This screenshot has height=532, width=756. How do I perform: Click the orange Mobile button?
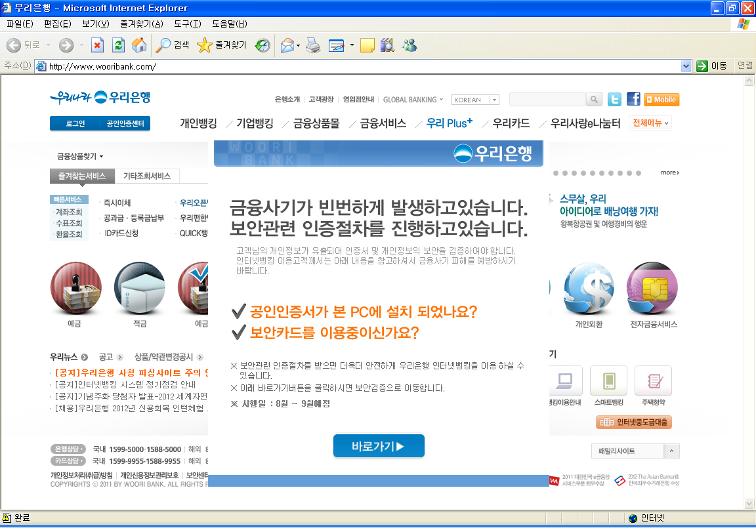coord(661,99)
